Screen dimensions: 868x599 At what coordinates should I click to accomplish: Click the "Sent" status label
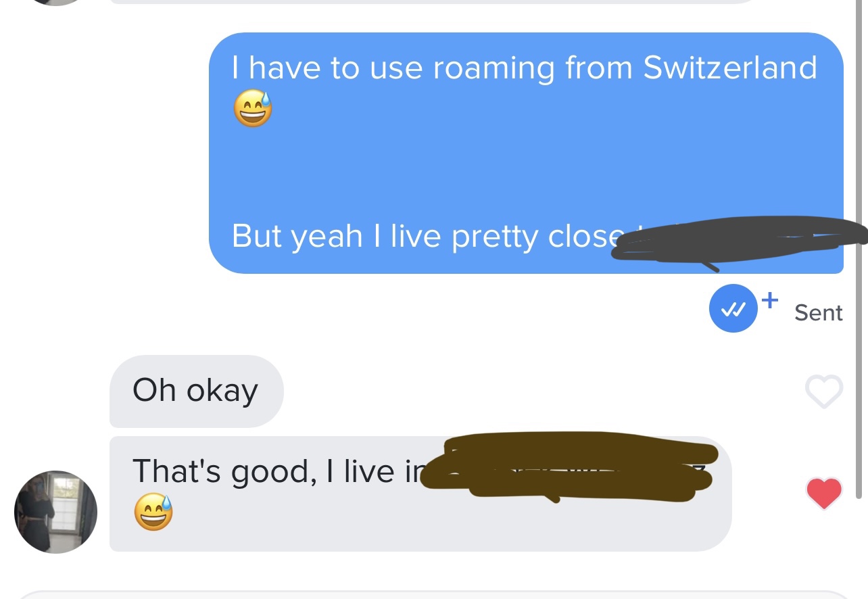point(818,312)
